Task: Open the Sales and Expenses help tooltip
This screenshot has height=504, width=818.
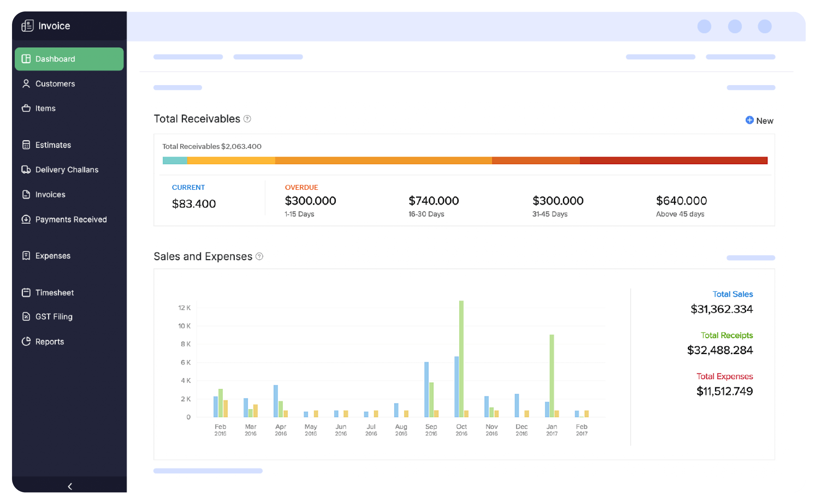Action: coord(259,256)
